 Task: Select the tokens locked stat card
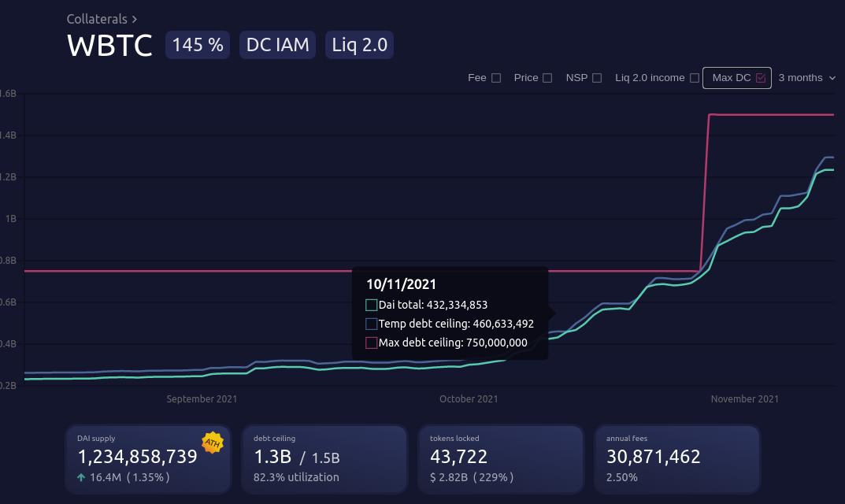[501, 460]
